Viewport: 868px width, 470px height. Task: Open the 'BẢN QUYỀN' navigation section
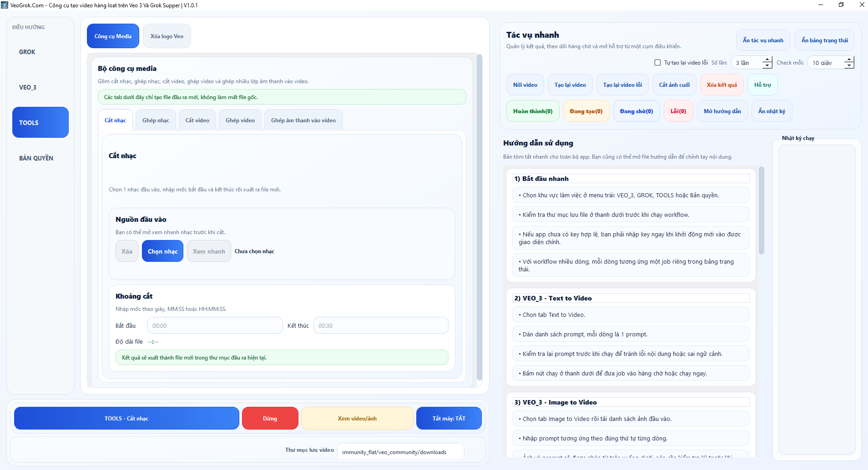(36, 158)
